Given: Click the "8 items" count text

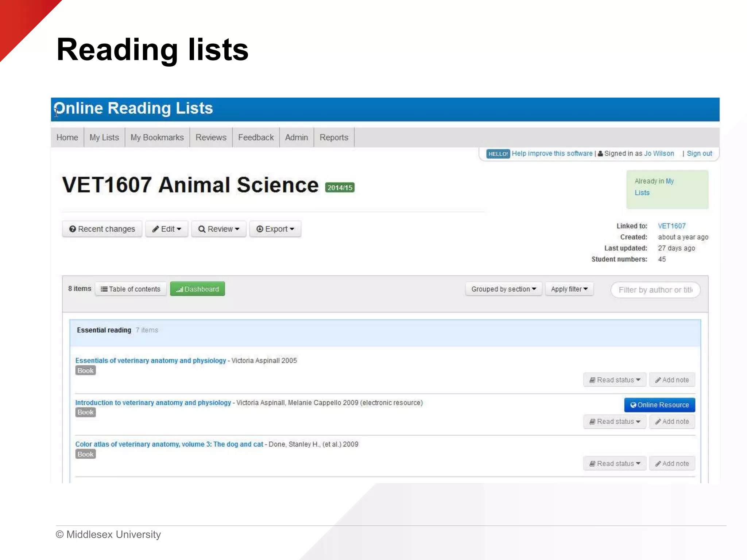Looking at the screenshot, I should (x=80, y=289).
